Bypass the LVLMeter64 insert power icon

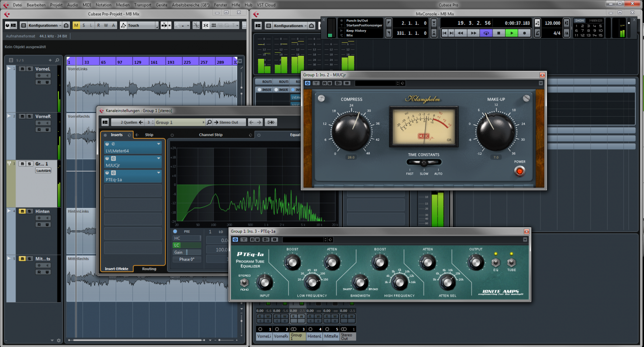pyautogui.click(x=107, y=144)
